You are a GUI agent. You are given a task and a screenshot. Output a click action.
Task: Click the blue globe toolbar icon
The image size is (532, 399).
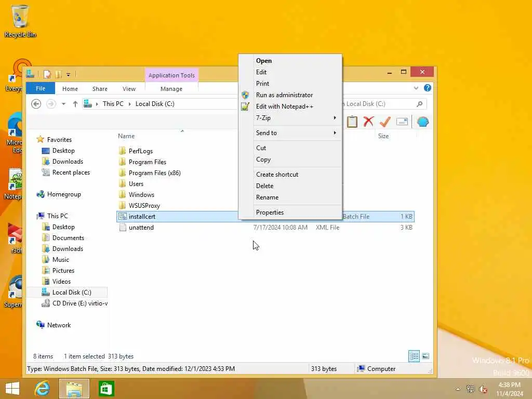click(423, 122)
